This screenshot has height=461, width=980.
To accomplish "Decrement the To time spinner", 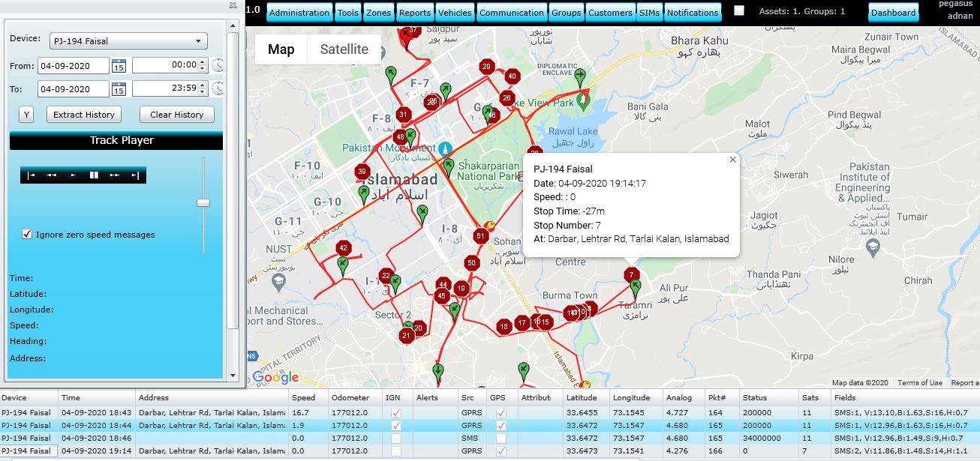I will click(x=202, y=92).
